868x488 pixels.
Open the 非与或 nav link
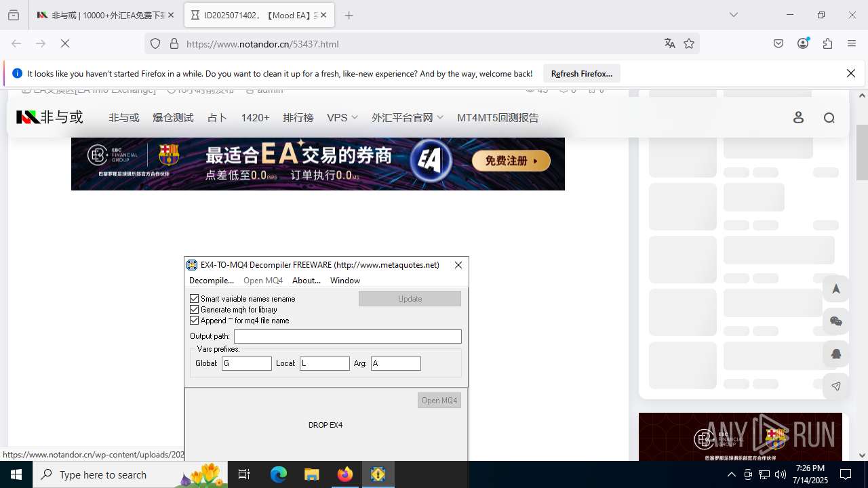tap(124, 117)
